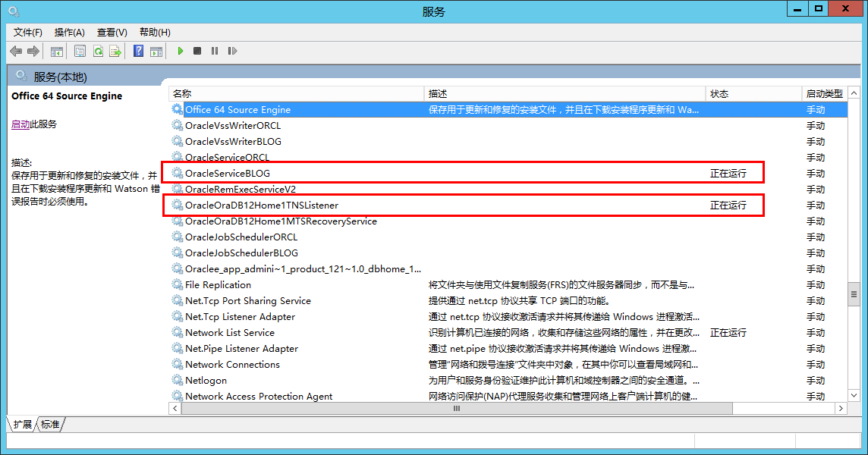
Task: Click the 服务(本地) panel header text
Action: (60, 77)
